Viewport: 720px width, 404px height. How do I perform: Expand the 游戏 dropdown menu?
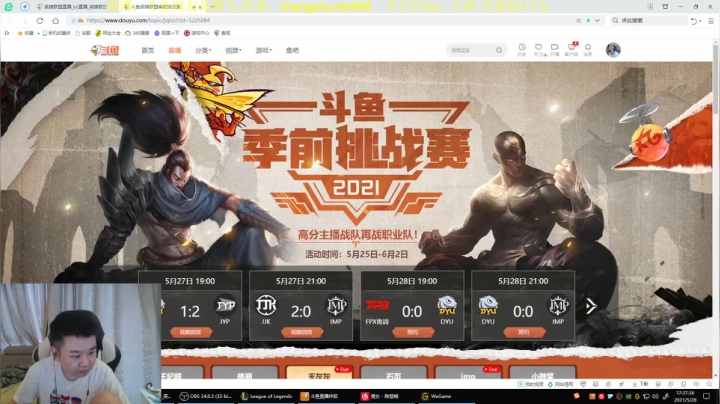(x=264, y=50)
